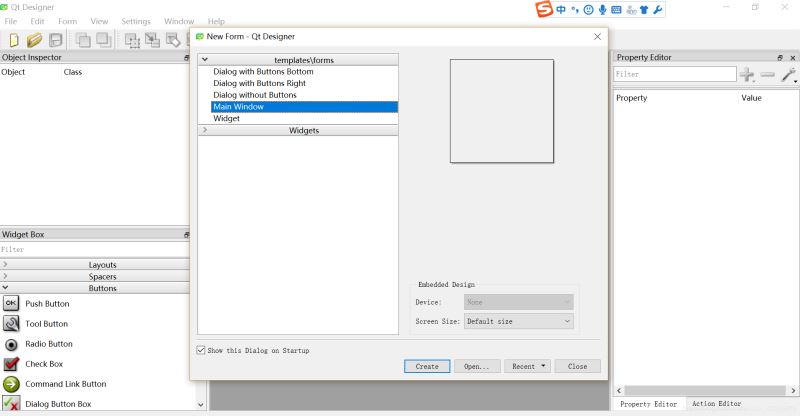Click the Widget Box scroll down arrow

[201, 404]
